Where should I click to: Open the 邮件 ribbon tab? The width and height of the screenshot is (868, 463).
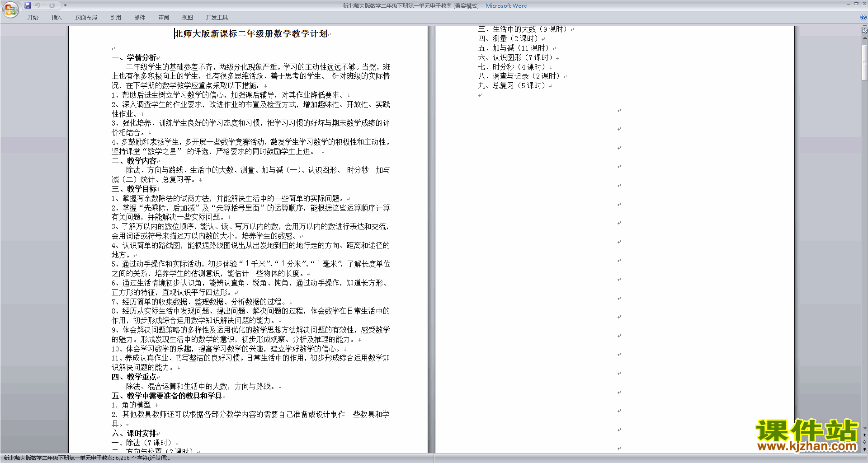tap(140, 18)
